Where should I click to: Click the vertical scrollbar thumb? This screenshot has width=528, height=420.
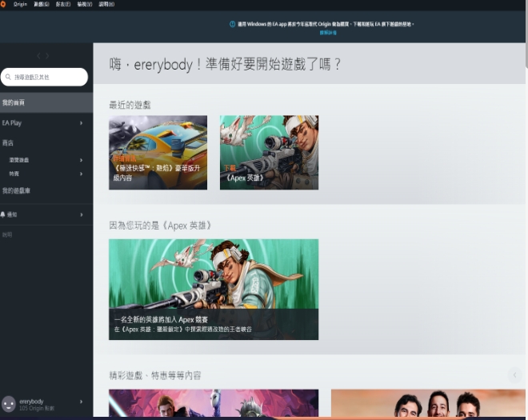tap(526, 34)
